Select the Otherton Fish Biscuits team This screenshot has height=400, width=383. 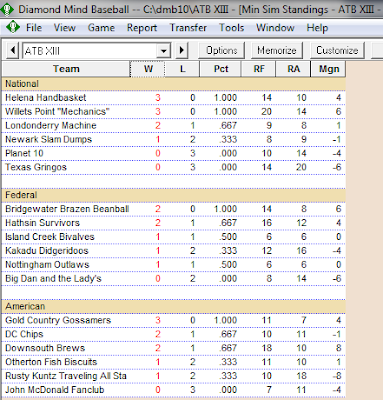click(x=51, y=362)
